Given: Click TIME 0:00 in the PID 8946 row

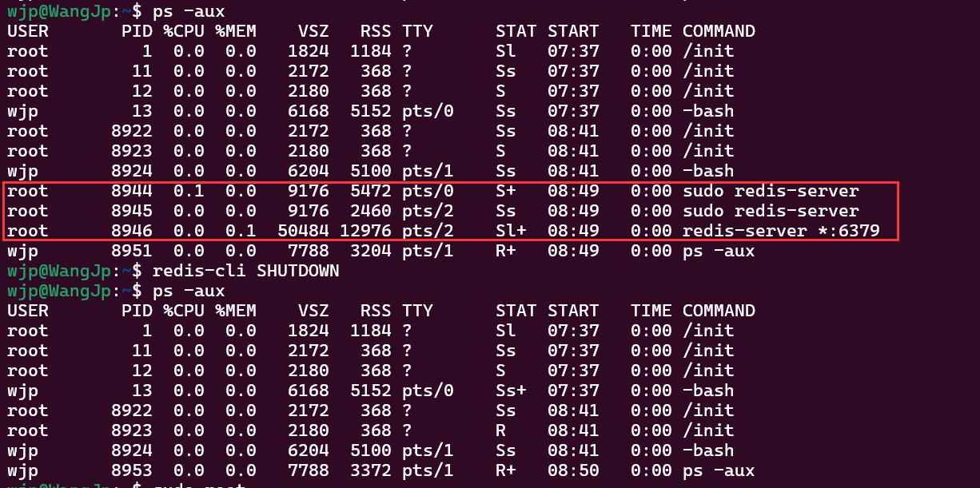Looking at the screenshot, I should [651, 231].
